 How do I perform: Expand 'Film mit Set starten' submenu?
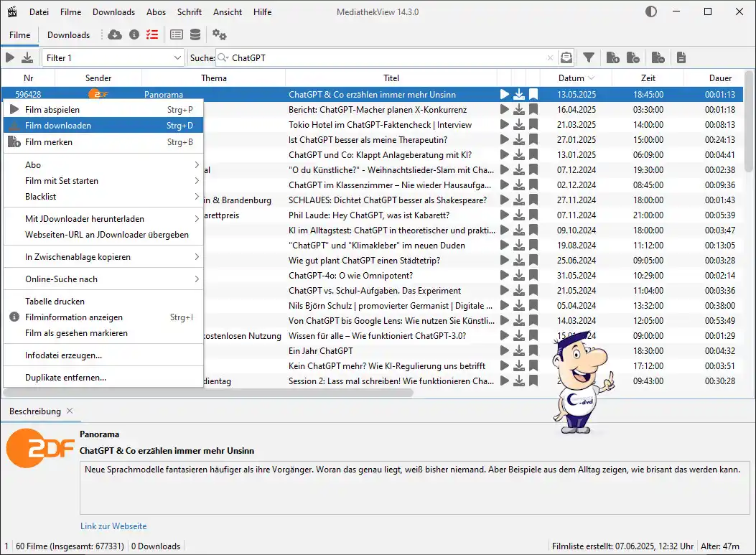click(x=103, y=181)
